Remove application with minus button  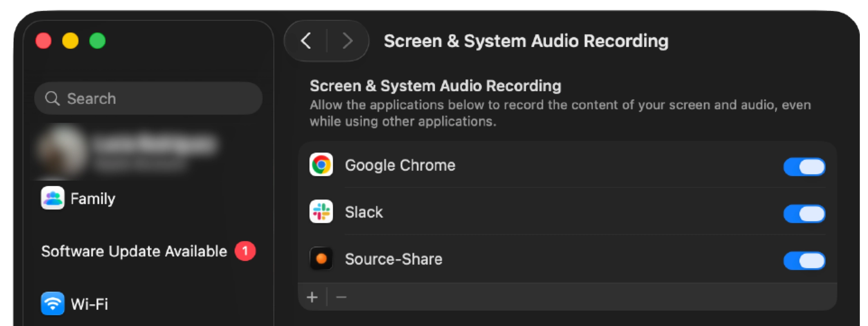click(x=342, y=297)
